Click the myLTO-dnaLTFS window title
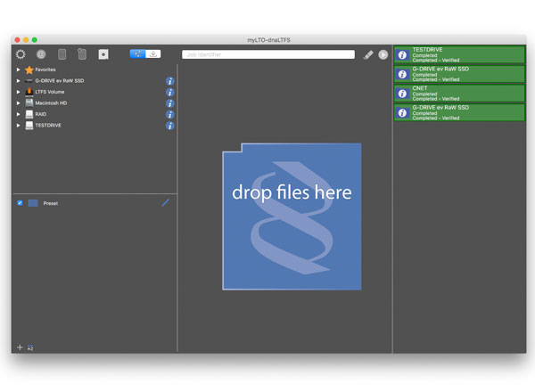535x392 pixels. click(x=268, y=40)
